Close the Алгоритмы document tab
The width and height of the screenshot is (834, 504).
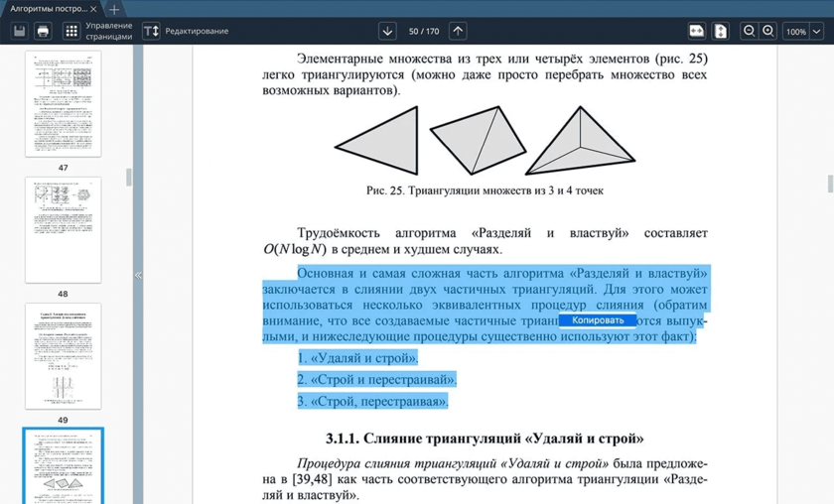coord(95,8)
